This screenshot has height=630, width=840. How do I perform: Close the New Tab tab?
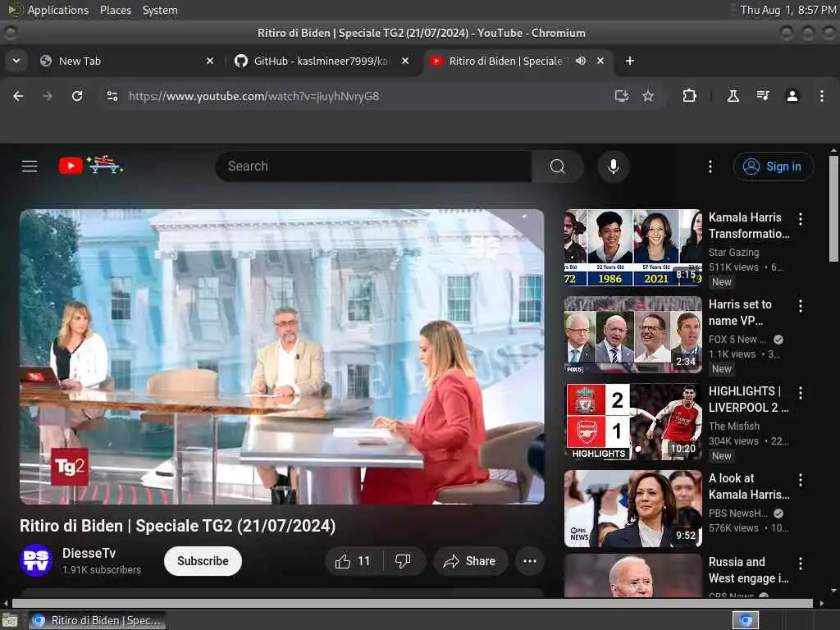210,61
